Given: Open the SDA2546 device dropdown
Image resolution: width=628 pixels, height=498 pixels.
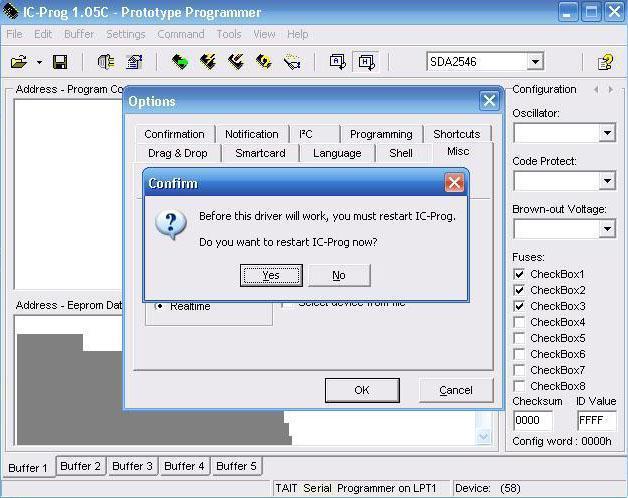Looking at the screenshot, I should (x=535, y=62).
